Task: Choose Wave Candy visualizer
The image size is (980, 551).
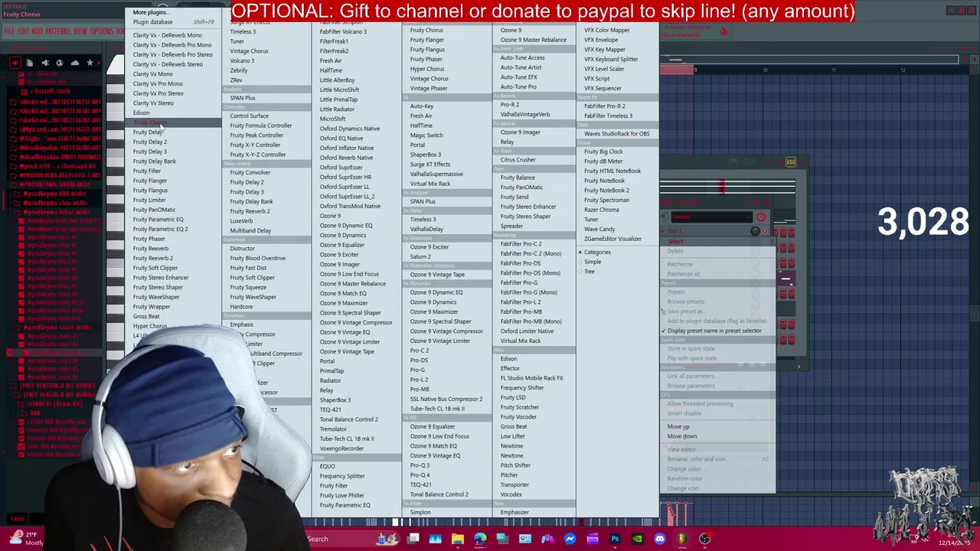Action: click(x=599, y=229)
